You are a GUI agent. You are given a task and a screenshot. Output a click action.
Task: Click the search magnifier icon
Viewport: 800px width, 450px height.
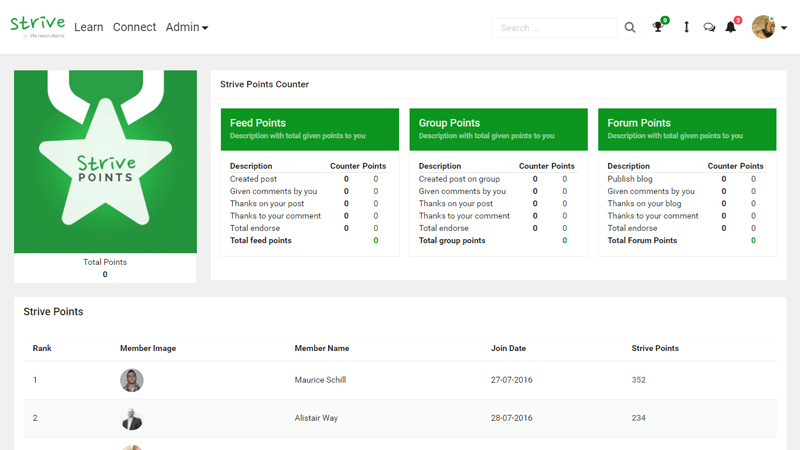[x=630, y=28]
